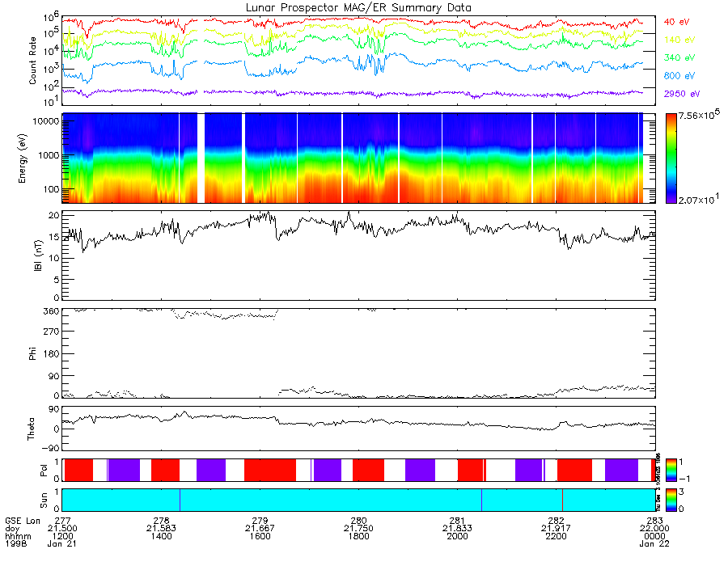Click the '-90' Theta axis tick label
Viewport: 728px width, 566px height.
tap(52, 448)
